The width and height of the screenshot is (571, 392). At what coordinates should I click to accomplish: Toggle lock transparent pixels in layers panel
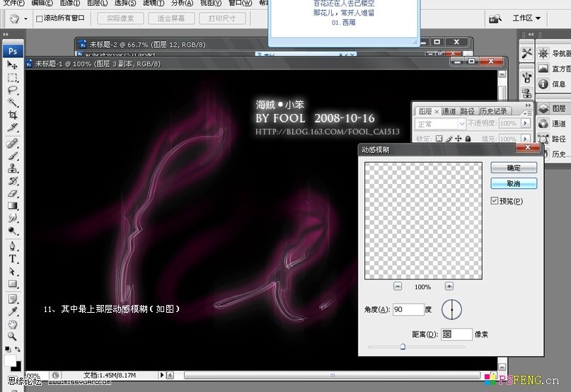coord(439,139)
